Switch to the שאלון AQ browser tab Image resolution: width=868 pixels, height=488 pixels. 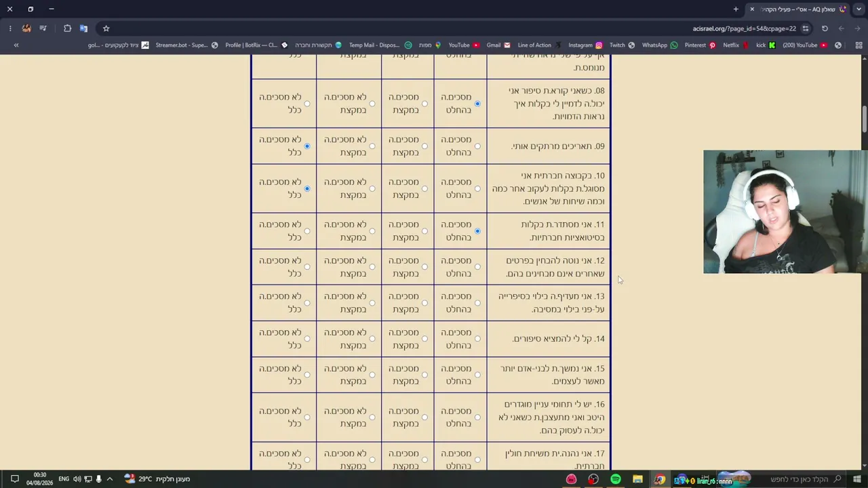click(797, 9)
